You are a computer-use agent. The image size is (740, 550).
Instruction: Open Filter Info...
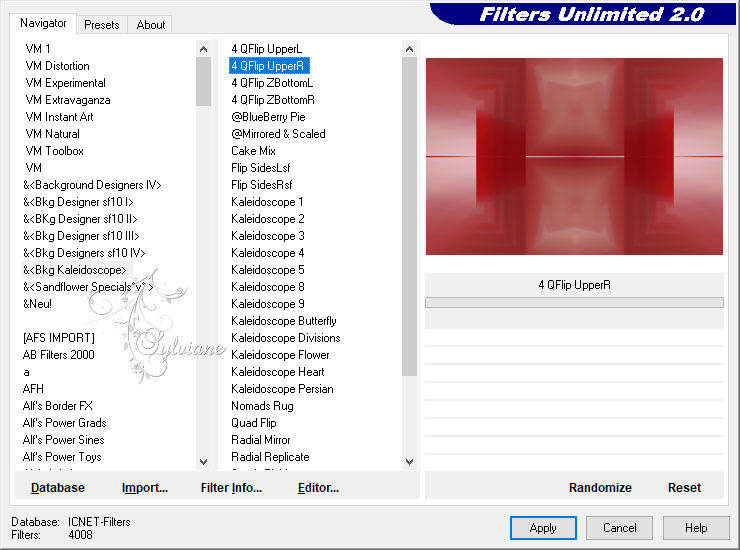pos(231,488)
